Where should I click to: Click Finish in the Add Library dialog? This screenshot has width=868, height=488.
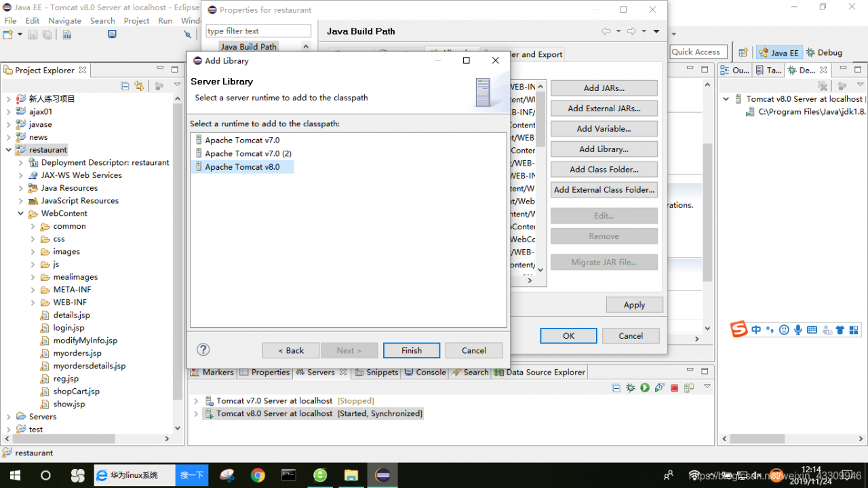click(412, 350)
